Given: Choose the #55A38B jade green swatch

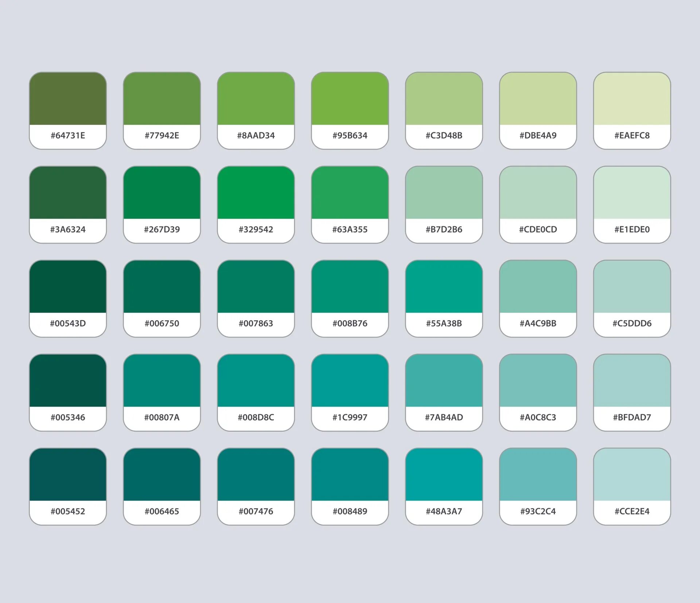Looking at the screenshot, I should click(x=444, y=287).
